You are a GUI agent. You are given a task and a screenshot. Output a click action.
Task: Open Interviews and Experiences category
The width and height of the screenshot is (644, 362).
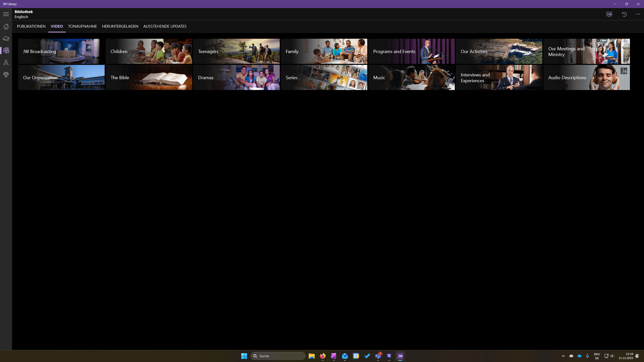(499, 77)
